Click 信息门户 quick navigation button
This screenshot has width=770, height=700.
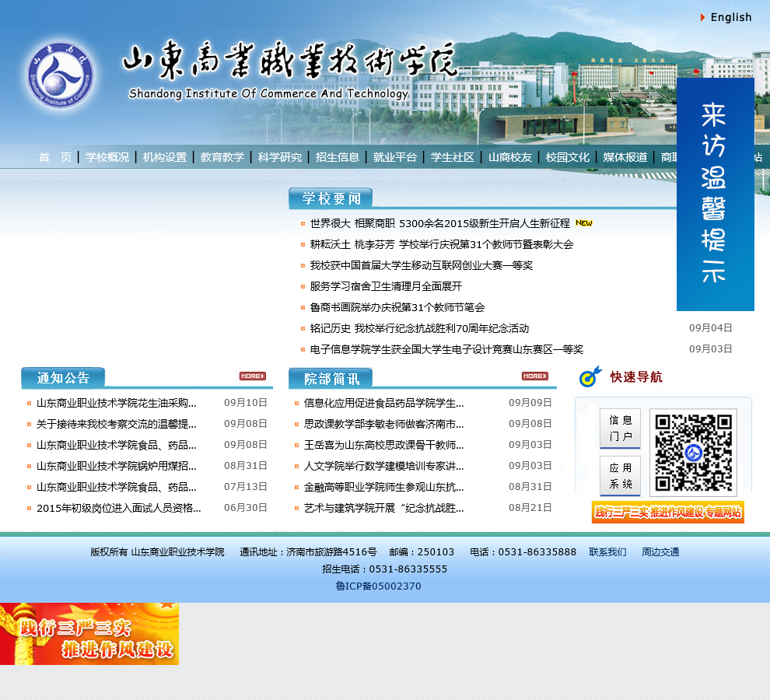(x=620, y=429)
